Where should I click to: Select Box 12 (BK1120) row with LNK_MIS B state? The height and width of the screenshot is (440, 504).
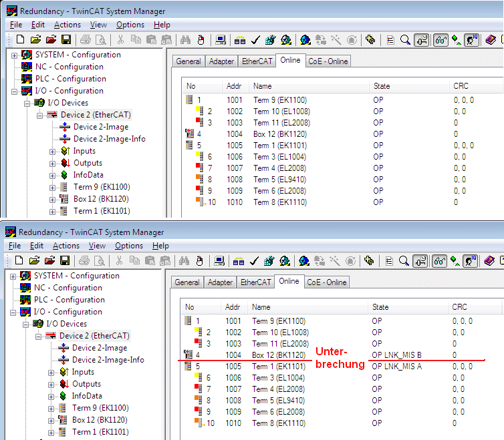click(279, 355)
